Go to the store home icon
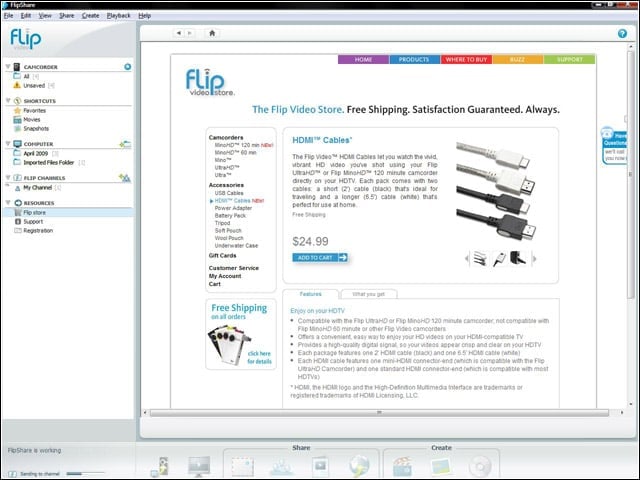Viewport: 640px width, 480px height. click(212, 33)
